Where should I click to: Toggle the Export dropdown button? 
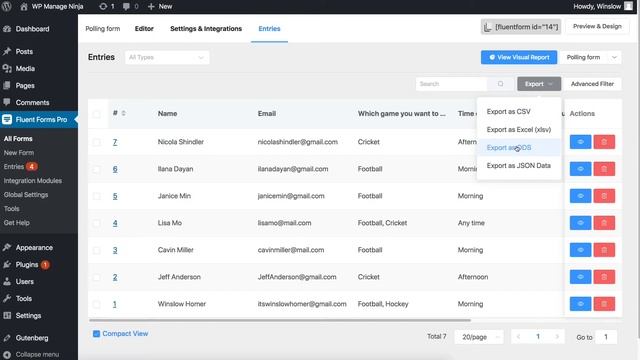point(539,84)
